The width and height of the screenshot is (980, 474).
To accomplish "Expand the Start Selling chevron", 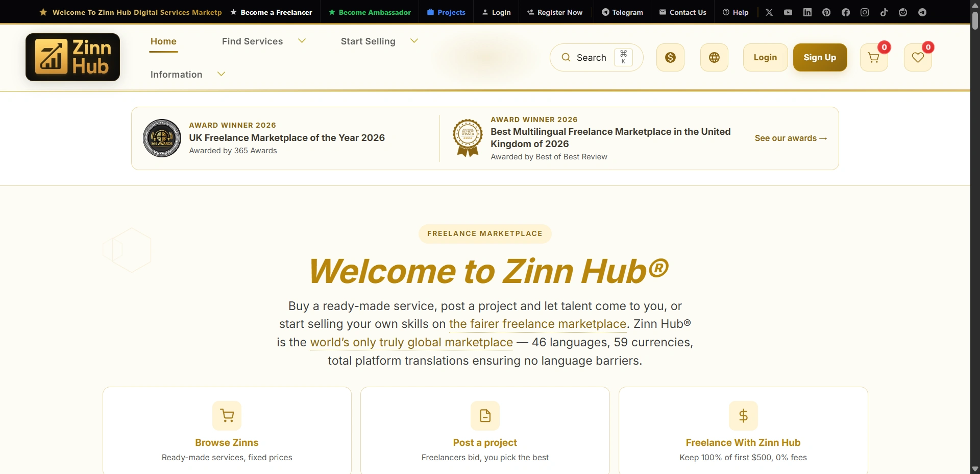I will tap(414, 41).
